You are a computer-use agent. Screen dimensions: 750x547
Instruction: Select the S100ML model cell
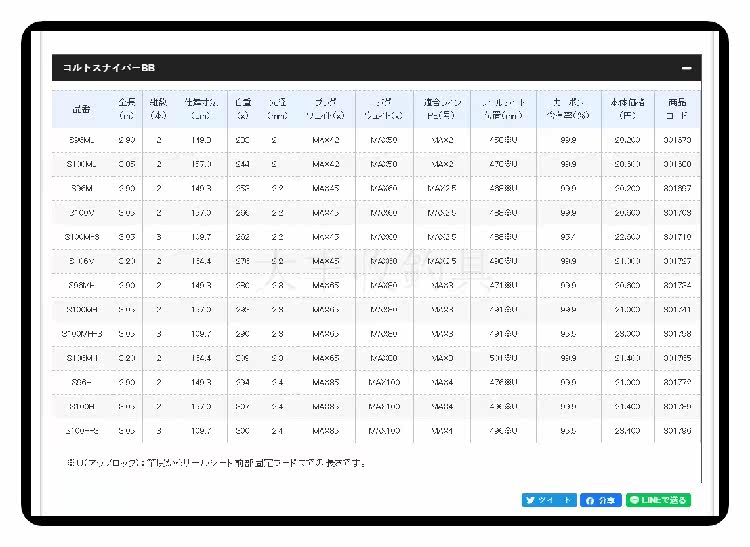coord(82,164)
